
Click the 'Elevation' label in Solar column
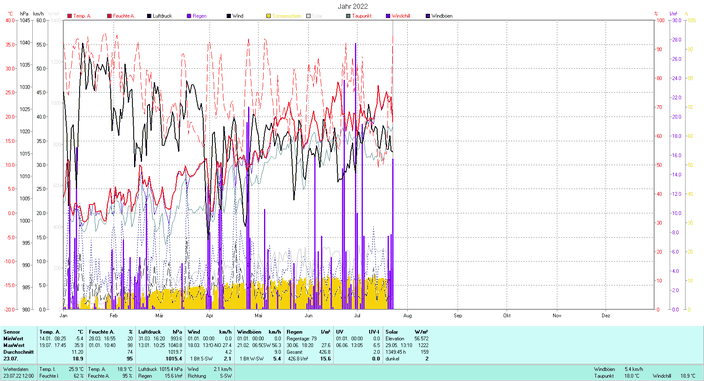[x=395, y=339]
